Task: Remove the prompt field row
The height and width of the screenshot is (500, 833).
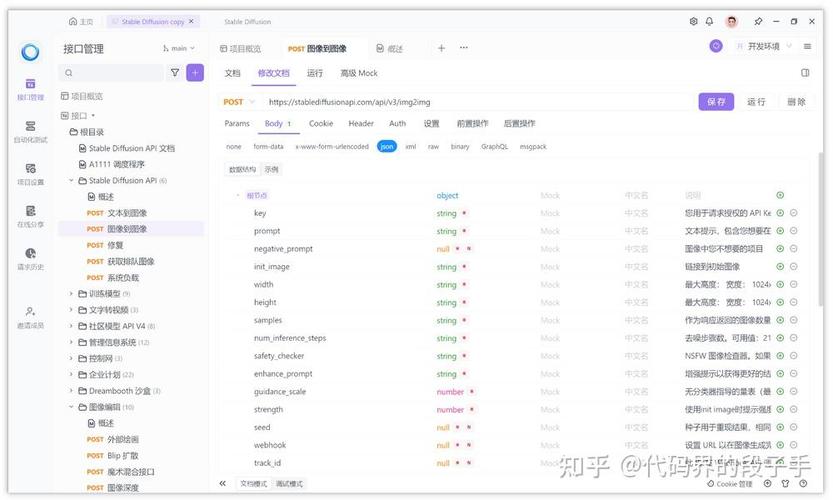Action: pyautogui.click(x=793, y=231)
